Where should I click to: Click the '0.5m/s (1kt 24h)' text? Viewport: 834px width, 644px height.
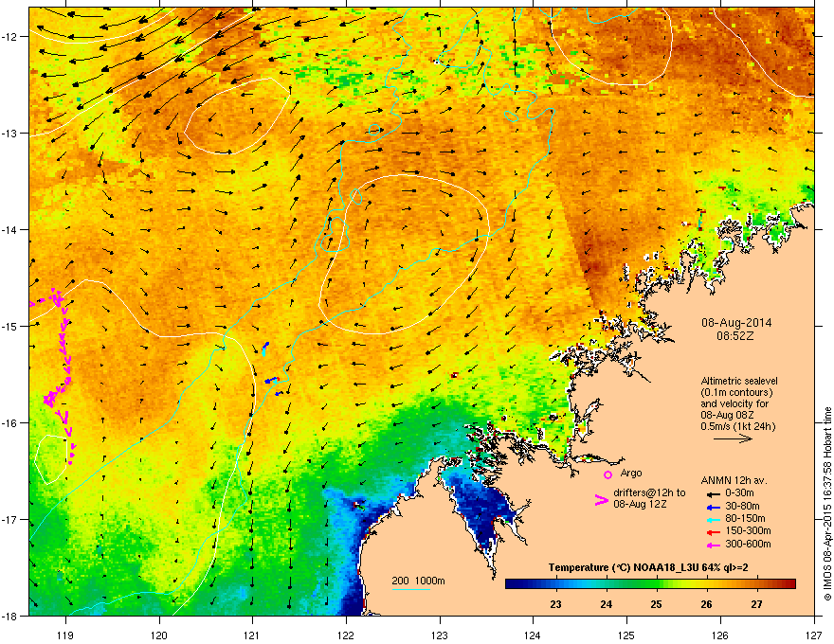point(737,426)
